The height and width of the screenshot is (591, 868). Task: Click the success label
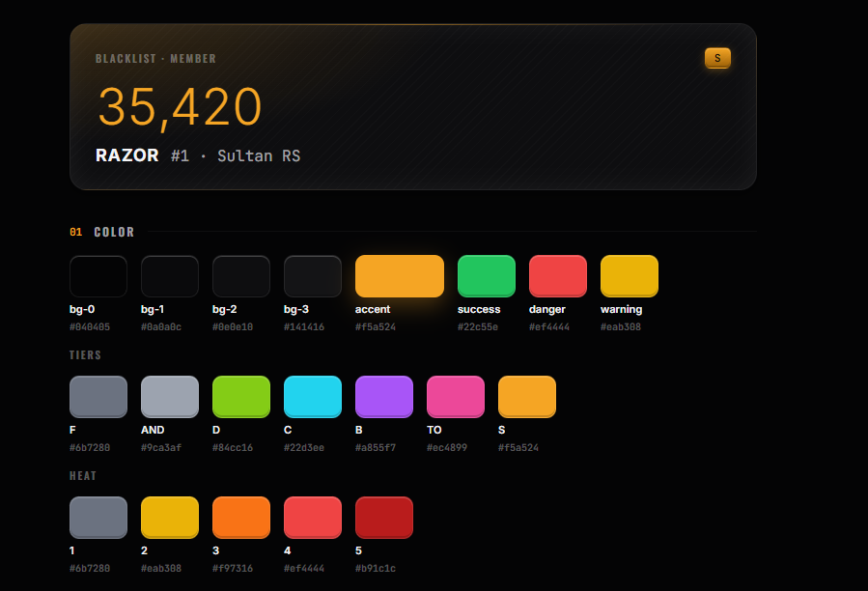pos(479,309)
